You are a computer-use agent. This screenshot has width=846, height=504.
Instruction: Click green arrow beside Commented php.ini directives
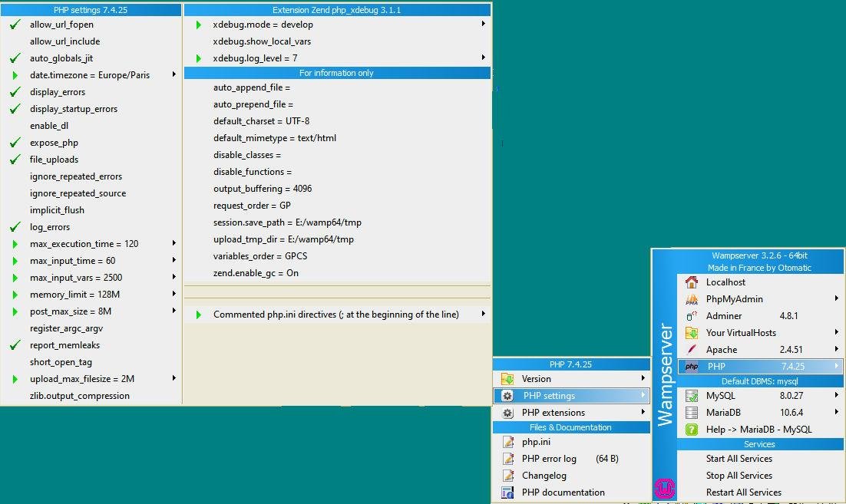(199, 315)
